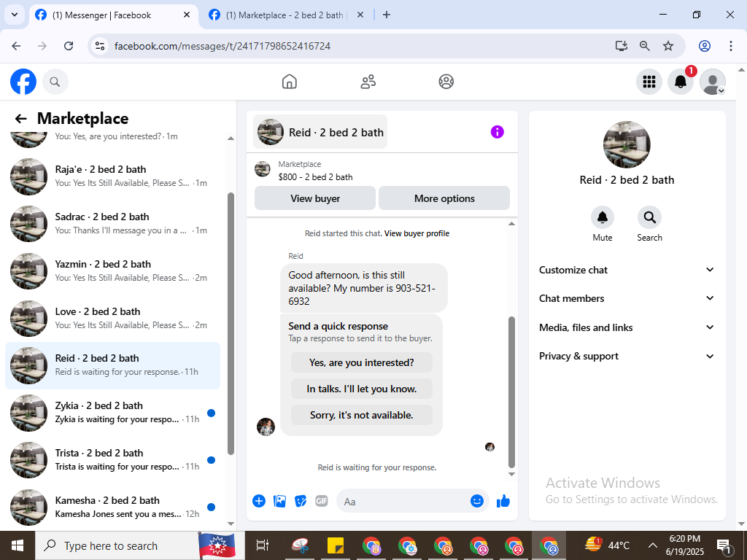
Task: Open Facebook search magnifier icon
Action: point(55,82)
